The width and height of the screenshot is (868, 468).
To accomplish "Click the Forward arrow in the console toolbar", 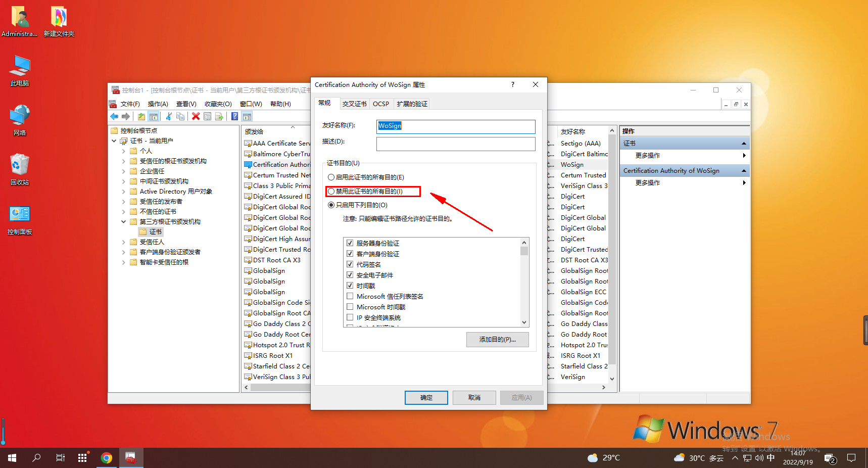I will (126, 116).
